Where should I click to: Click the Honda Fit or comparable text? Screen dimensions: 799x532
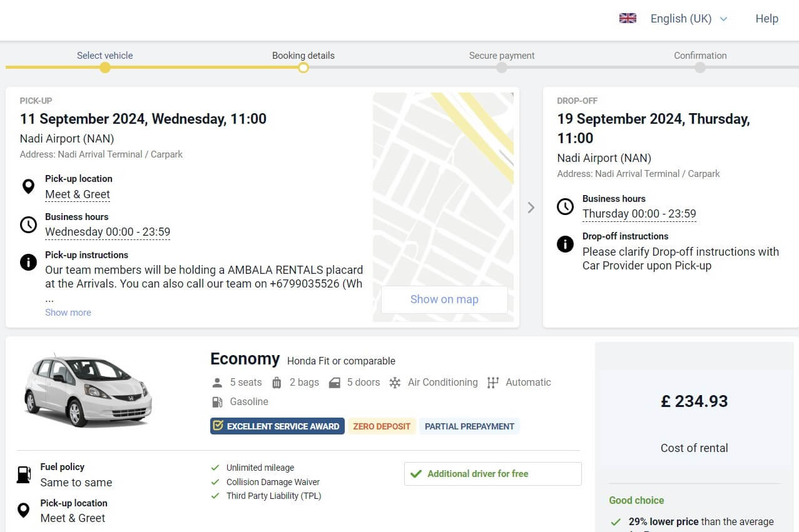pyautogui.click(x=341, y=361)
